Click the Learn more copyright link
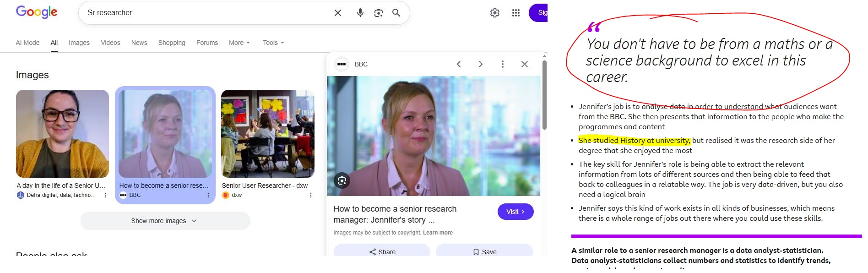Viewport: 868px width, 273px height. 438,233
